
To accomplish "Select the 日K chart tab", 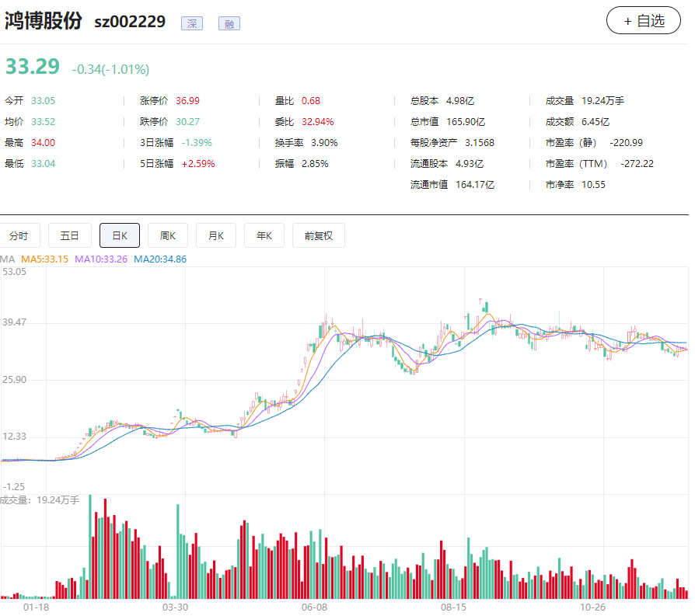I will coord(120,235).
